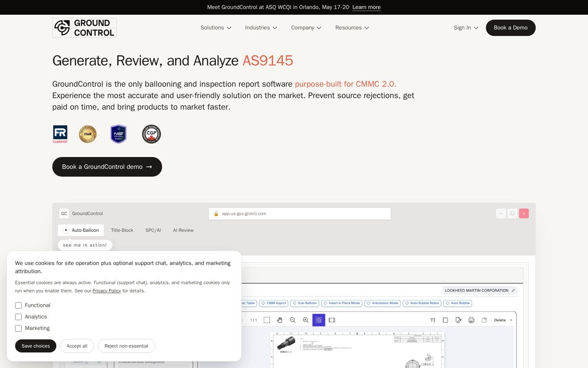Switch to the Auto-Balloon tab
588x368 pixels.
(x=81, y=230)
